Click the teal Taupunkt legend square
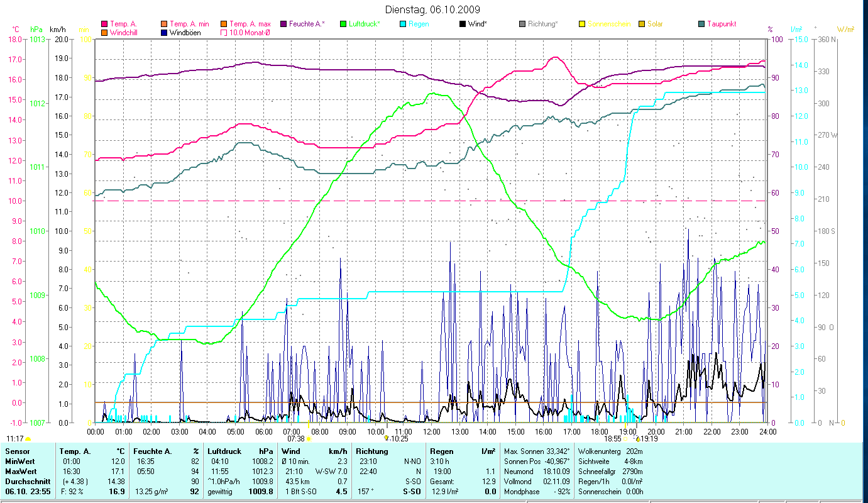Screen dimensions: 868x503 click(701, 24)
